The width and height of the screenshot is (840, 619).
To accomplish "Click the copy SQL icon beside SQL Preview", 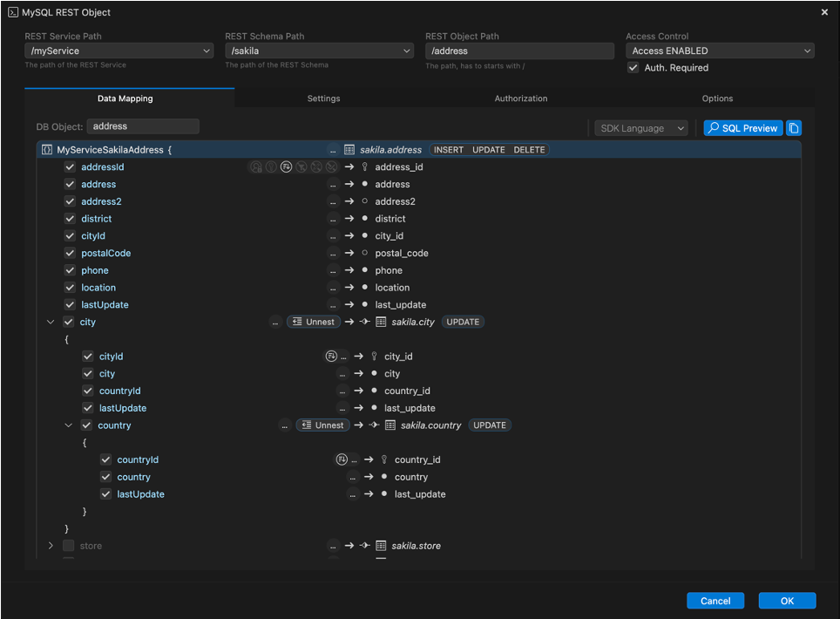I will [x=794, y=127].
